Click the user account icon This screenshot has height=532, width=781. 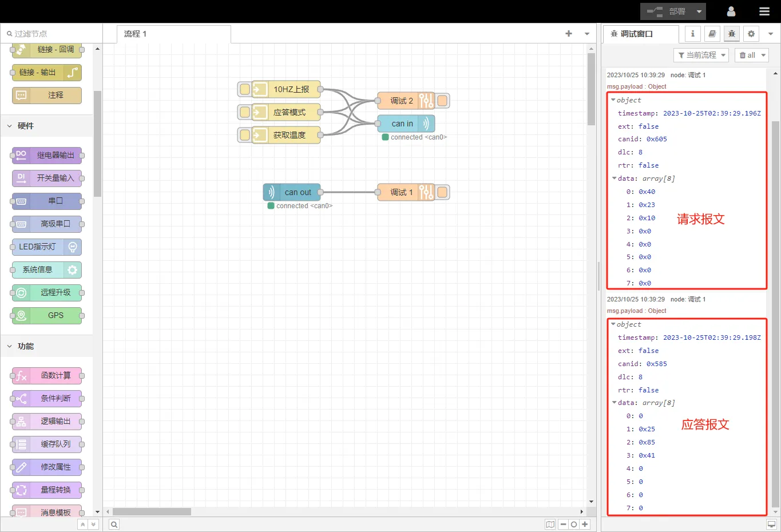point(731,11)
